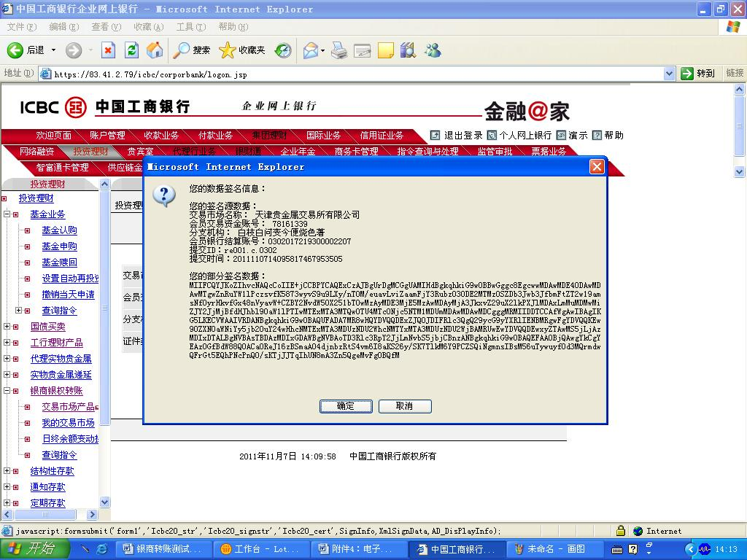
Task: Open the address bar dropdown arrow
Action: (670, 74)
